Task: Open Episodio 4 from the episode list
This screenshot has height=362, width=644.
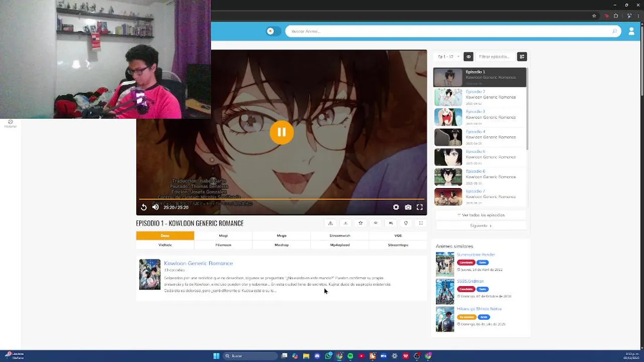Action: point(480,137)
